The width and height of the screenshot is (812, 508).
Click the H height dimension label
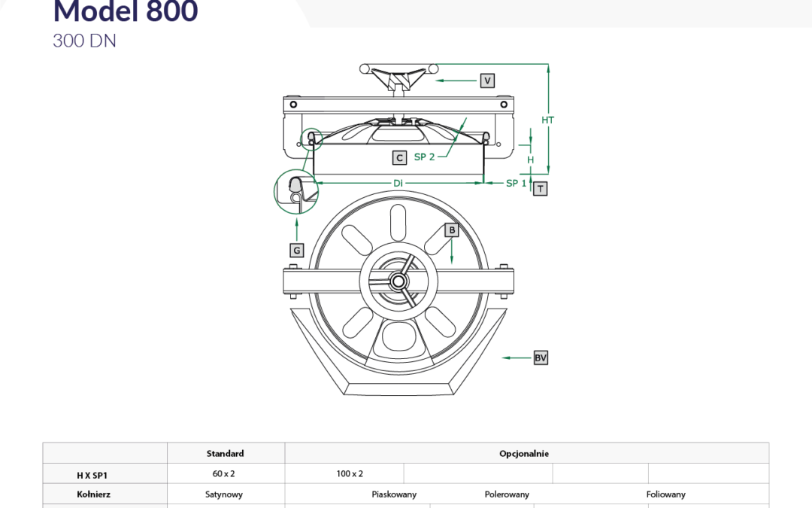point(530,160)
